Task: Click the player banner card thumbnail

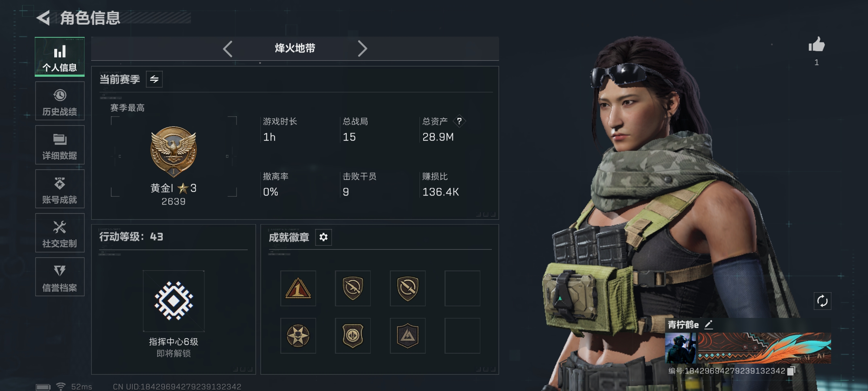Action: click(x=748, y=348)
